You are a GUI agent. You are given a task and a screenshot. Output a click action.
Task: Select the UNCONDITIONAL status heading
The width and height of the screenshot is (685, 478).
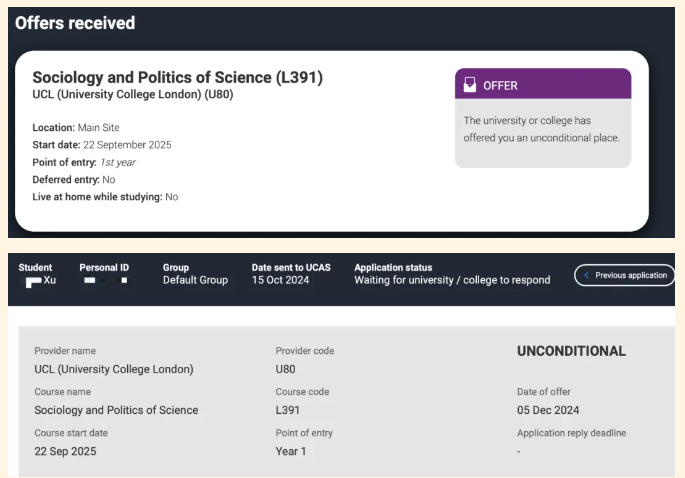tap(571, 351)
